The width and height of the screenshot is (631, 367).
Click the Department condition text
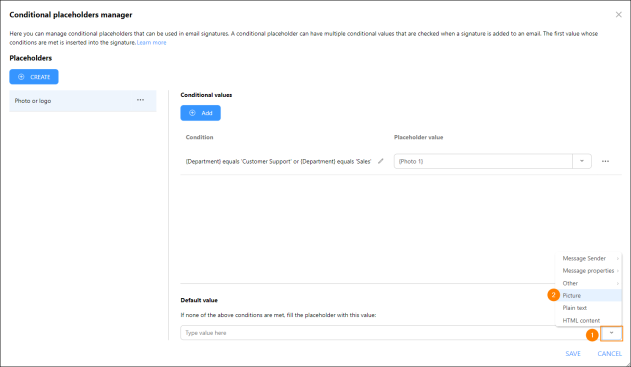(278, 161)
